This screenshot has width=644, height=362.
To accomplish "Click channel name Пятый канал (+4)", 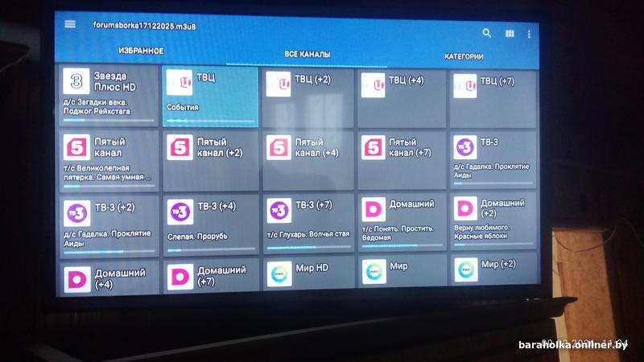I will tap(317, 147).
